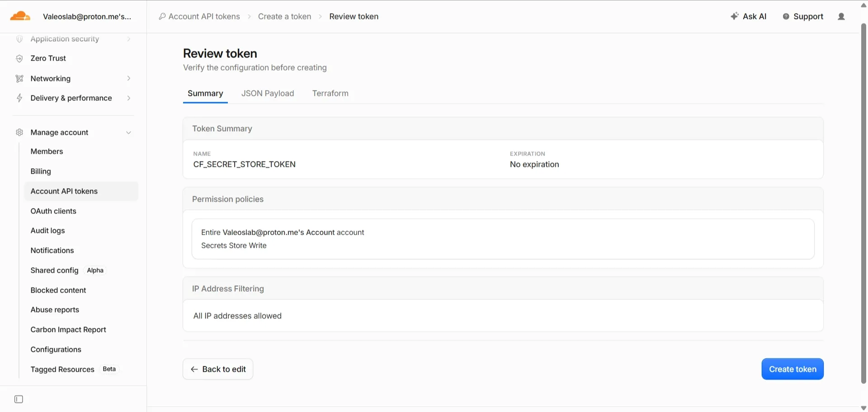
Task: Click the Support help icon
Action: (x=786, y=17)
